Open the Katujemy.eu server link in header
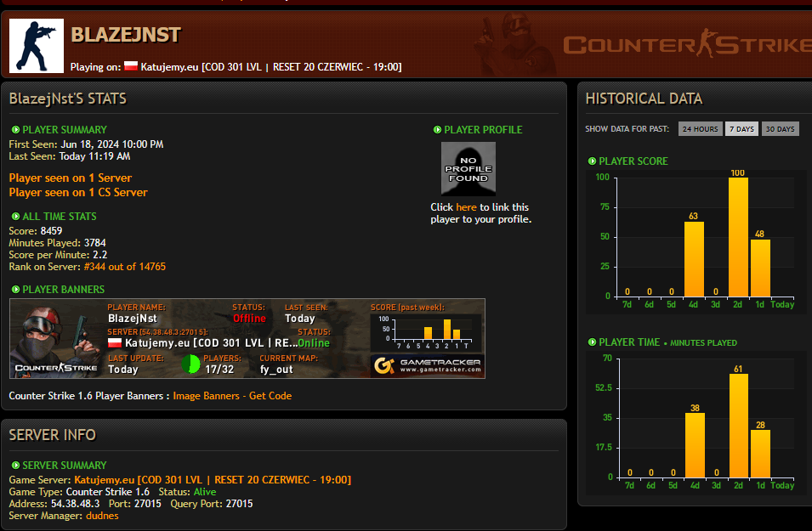 (271, 67)
